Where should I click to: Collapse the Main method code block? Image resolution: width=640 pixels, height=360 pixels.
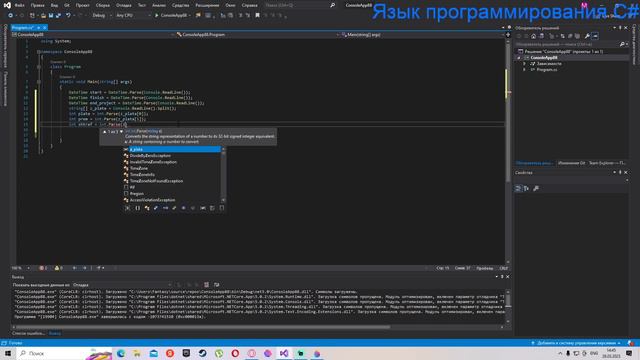click(x=39, y=82)
